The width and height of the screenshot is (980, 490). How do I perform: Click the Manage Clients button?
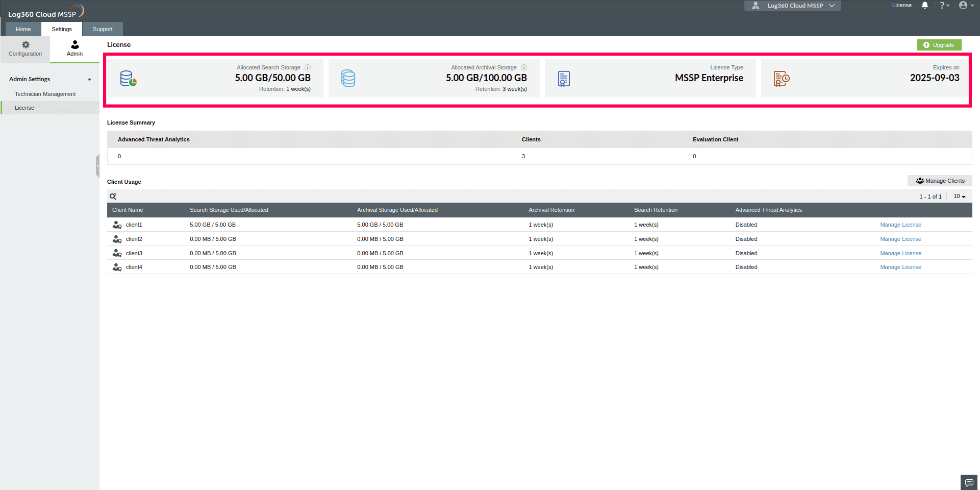click(940, 181)
